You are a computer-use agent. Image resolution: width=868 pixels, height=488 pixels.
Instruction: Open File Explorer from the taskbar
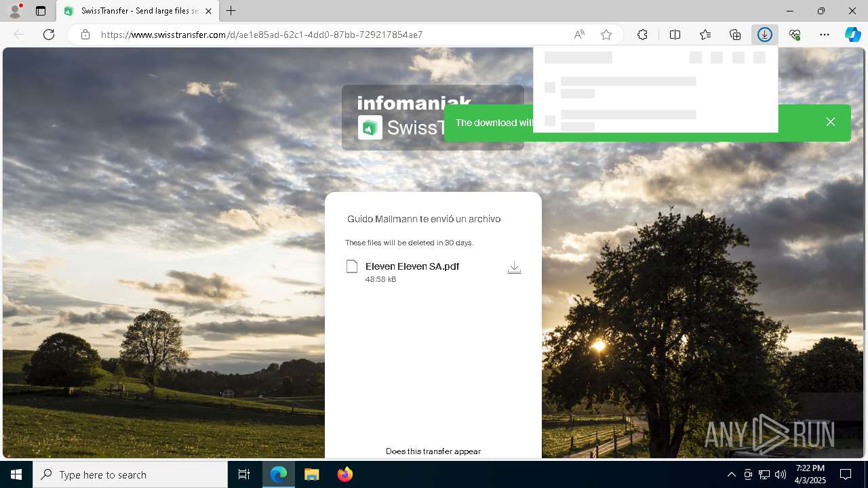(x=311, y=474)
